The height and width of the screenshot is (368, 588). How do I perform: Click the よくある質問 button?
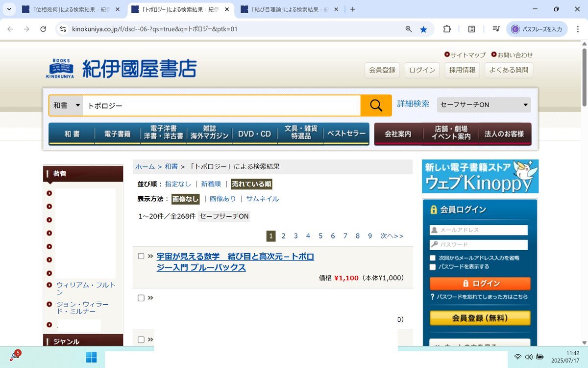509,70
